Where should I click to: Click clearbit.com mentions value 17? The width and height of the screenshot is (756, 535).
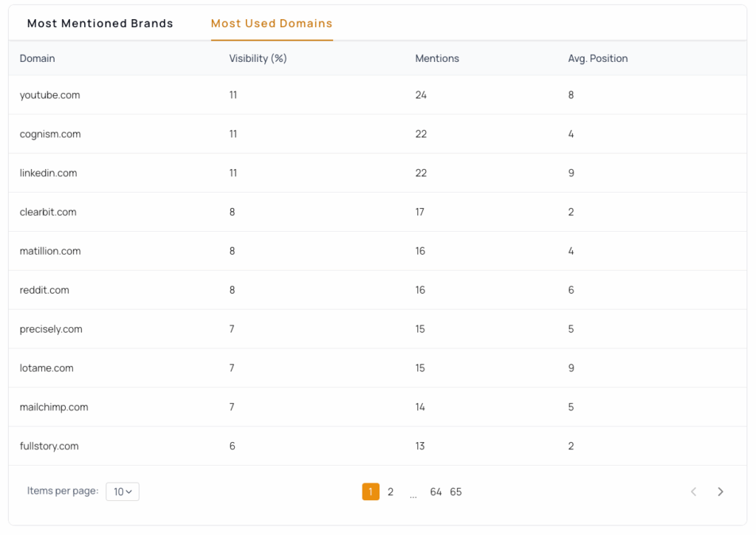click(x=420, y=212)
